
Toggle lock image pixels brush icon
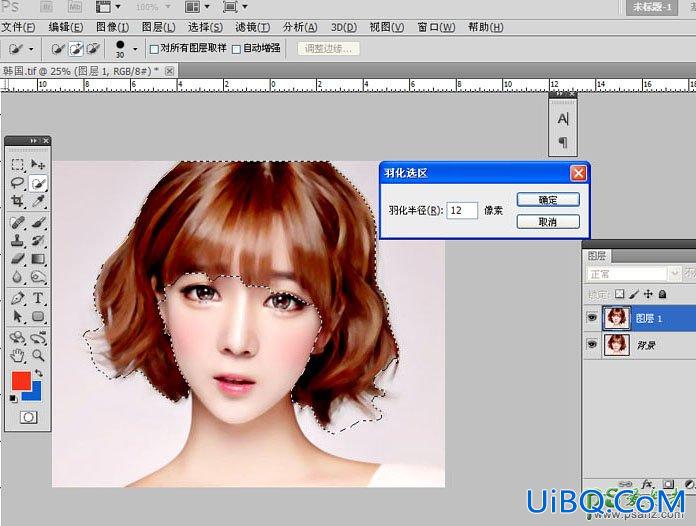point(634,294)
